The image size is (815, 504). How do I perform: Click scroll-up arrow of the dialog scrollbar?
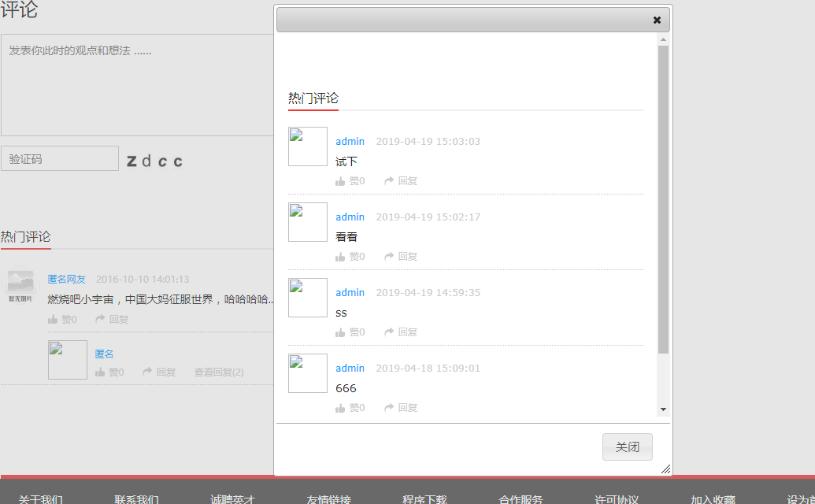coord(663,39)
